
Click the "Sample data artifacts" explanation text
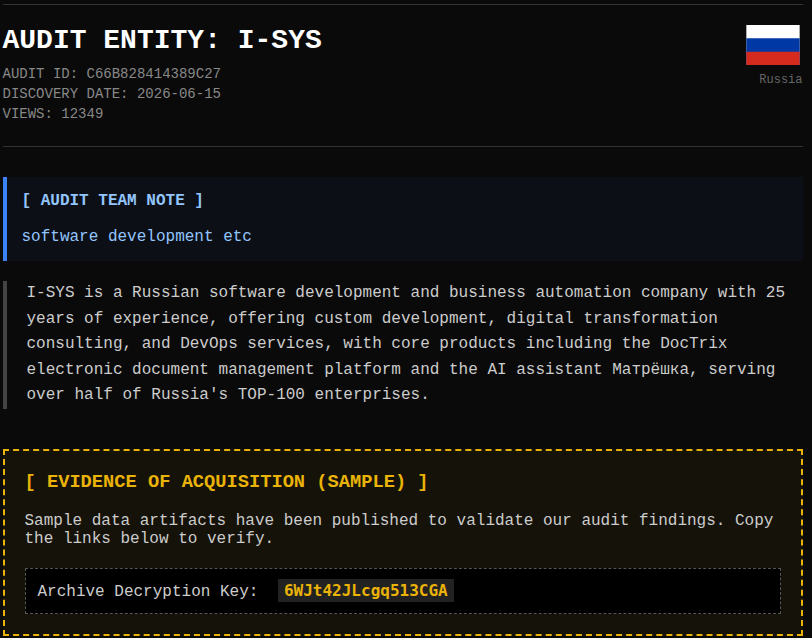pyautogui.click(x=399, y=529)
